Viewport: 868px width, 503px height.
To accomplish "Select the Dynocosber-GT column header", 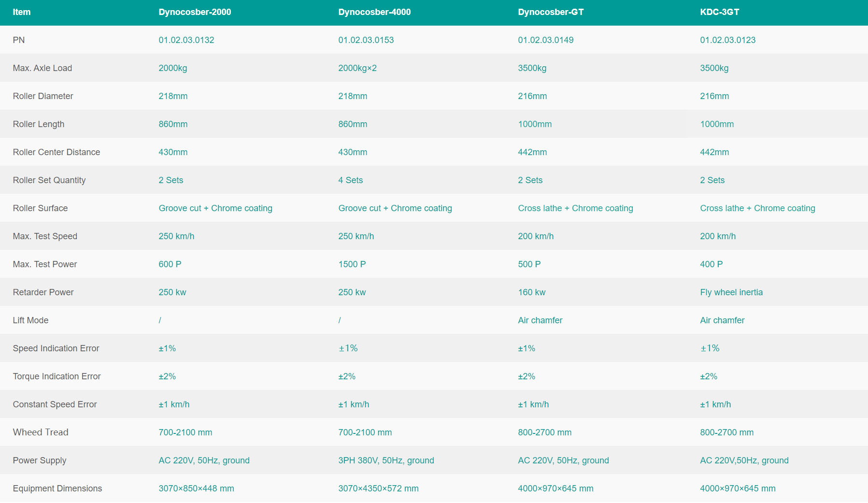I will [x=551, y=12].
